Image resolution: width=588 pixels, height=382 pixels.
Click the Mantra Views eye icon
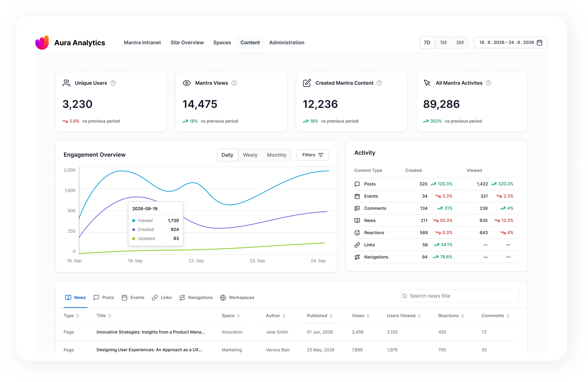pos(186,83)
